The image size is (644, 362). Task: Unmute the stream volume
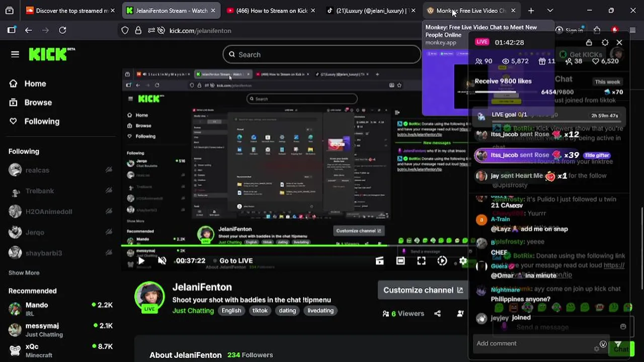162,260
